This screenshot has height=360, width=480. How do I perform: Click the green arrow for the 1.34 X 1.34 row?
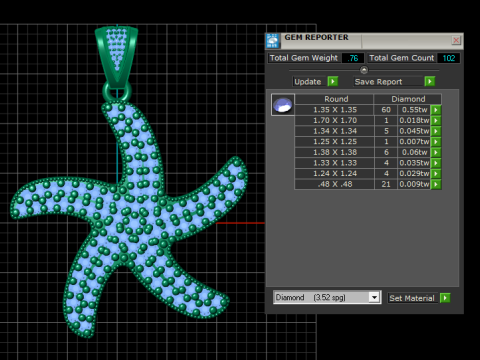click(x=436, y=131)
